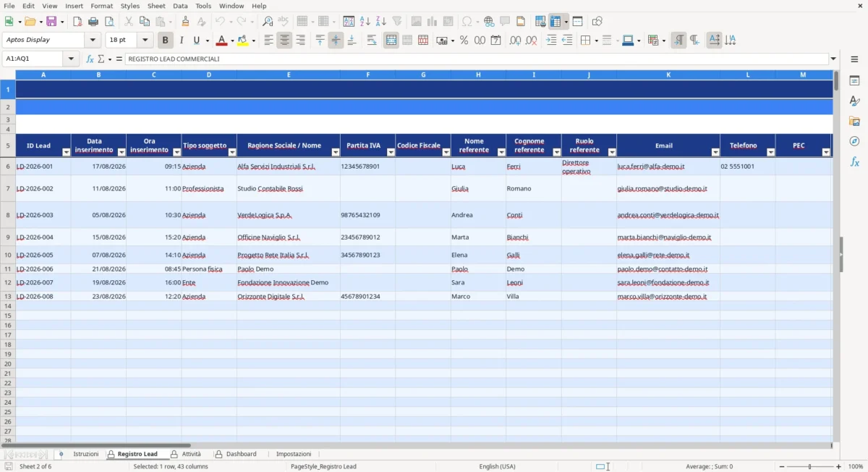Click Define Print Area icon
The image size is (868, 472).
point(540,22)
